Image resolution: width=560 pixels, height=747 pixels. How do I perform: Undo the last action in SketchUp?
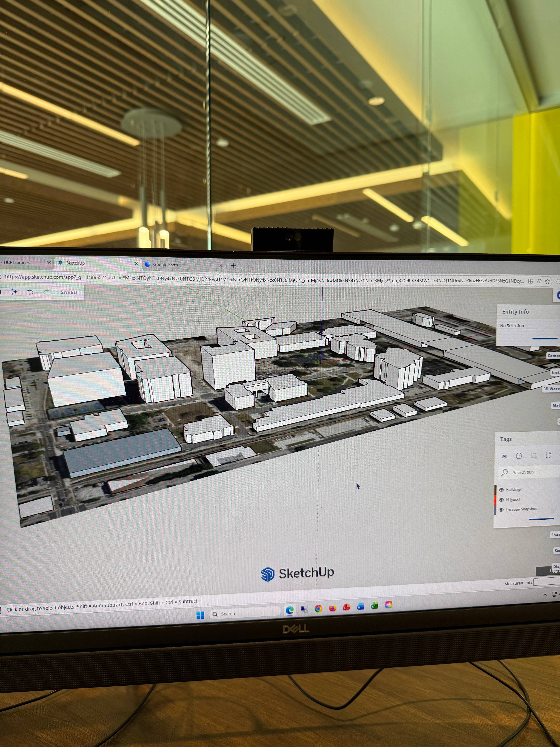(x=30, y=292)
